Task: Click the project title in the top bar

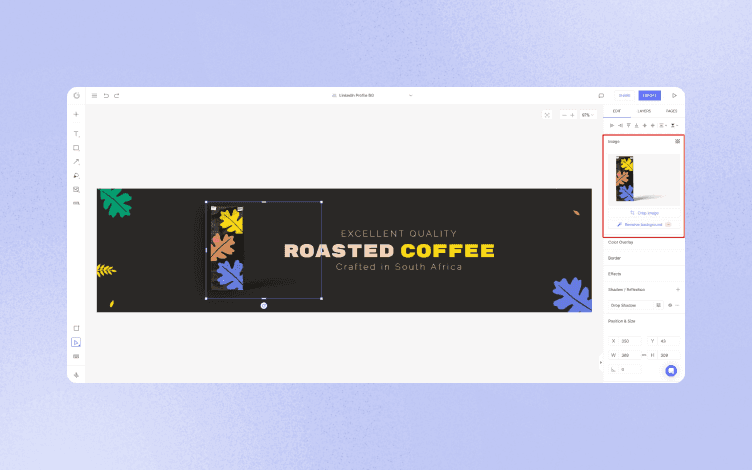Action: [356, 95]
